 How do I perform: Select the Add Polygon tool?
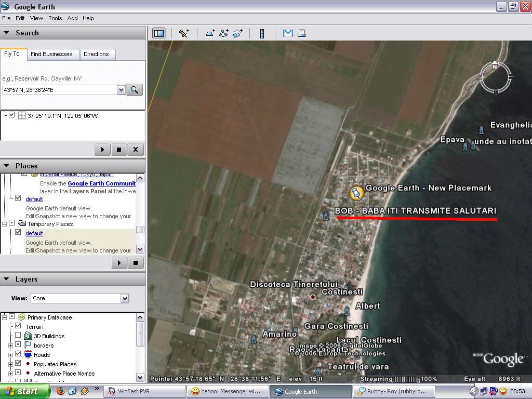(210, 33)
